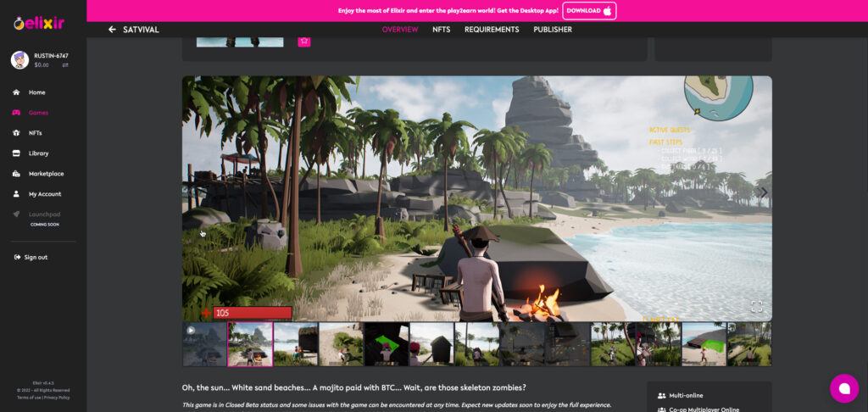
Task: Click the Elixir logo
Action: tap(39, 23)
